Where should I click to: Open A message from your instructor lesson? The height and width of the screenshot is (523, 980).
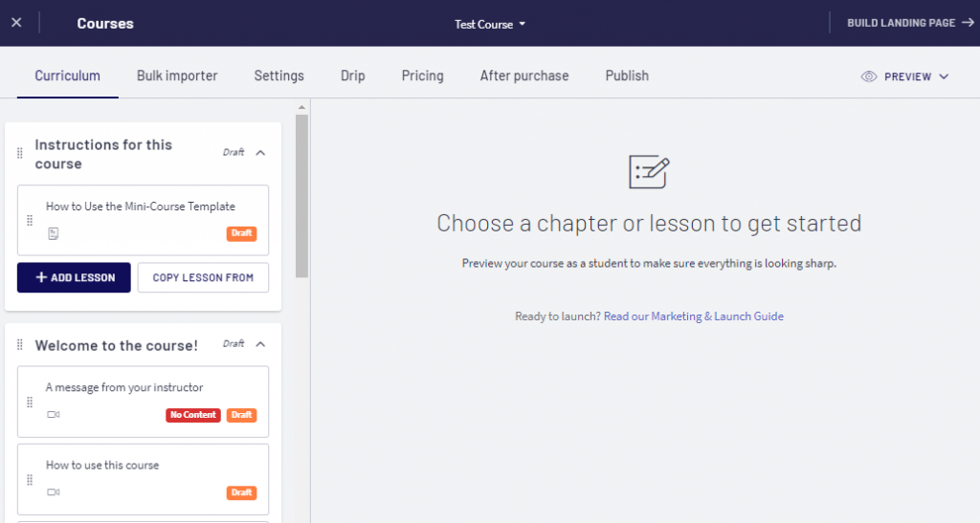point(124,387)
